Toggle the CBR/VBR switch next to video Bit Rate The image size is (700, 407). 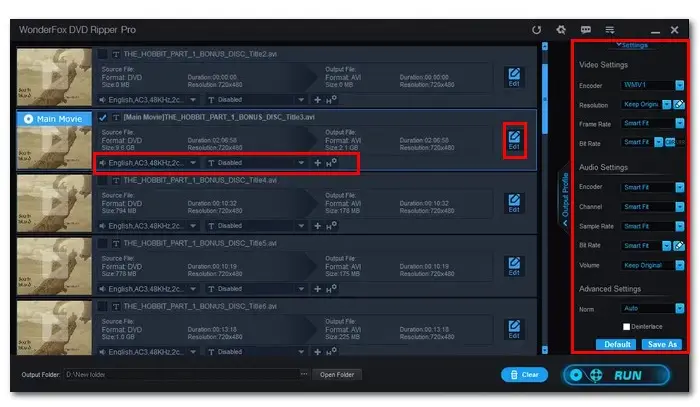click(x=675, y=142)
